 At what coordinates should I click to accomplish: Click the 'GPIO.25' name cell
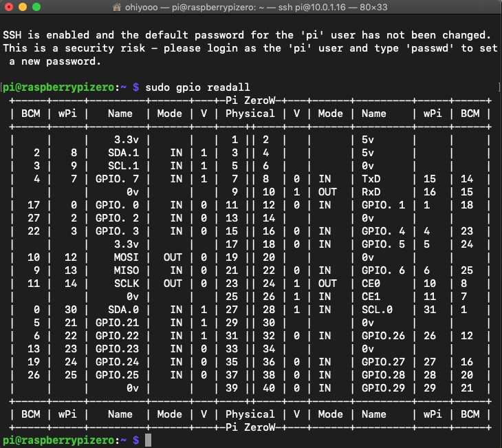point(117,375)
